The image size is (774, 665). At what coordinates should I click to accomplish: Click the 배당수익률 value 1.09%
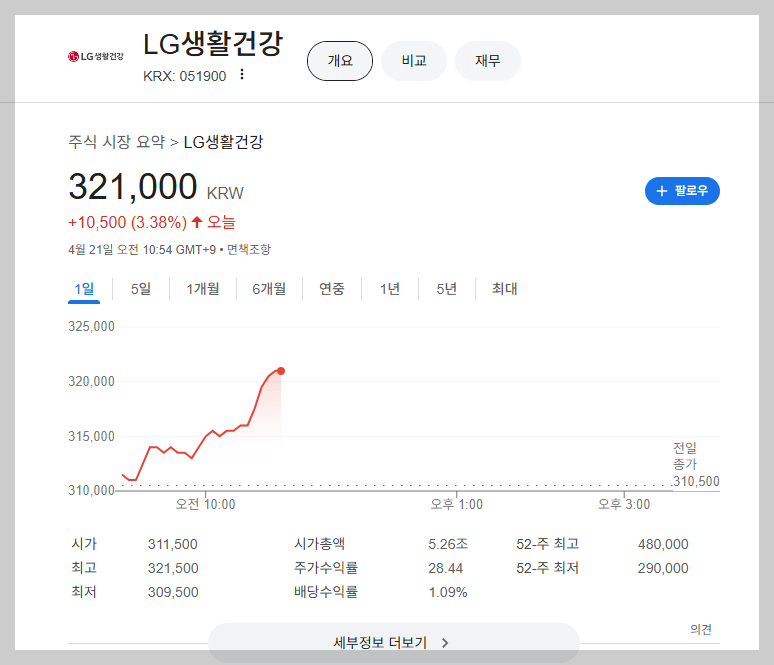[448, 592]
